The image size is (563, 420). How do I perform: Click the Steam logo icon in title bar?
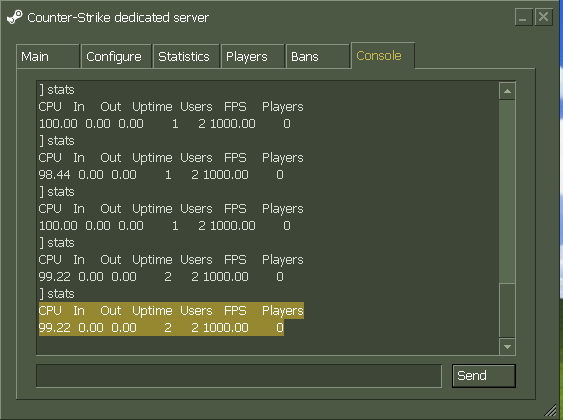[x=15, y=17]
